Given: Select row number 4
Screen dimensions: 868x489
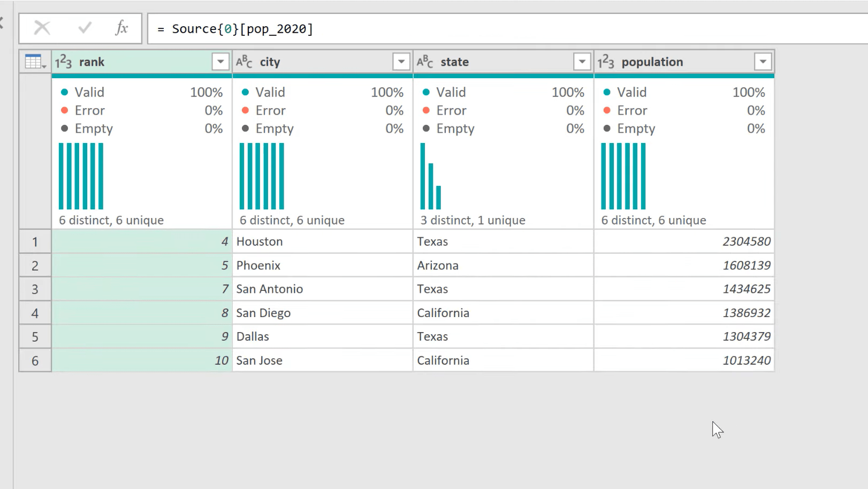Looking at the screenshot, I should coord(35,313).
